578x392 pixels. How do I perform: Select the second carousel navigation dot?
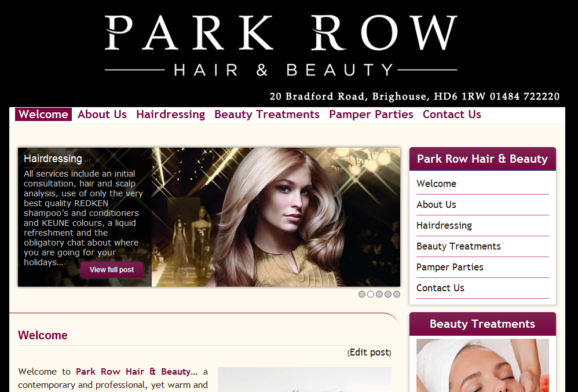[371, 294]
